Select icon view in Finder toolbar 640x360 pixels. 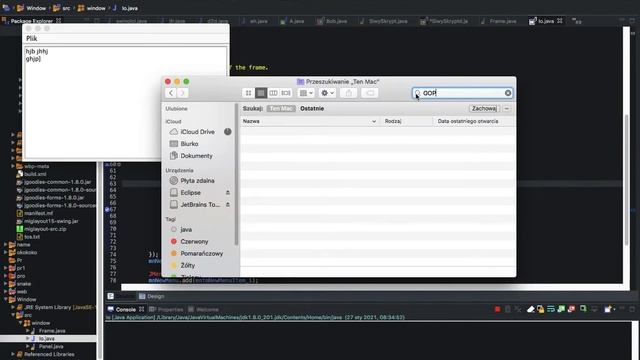tap(248, 93)
